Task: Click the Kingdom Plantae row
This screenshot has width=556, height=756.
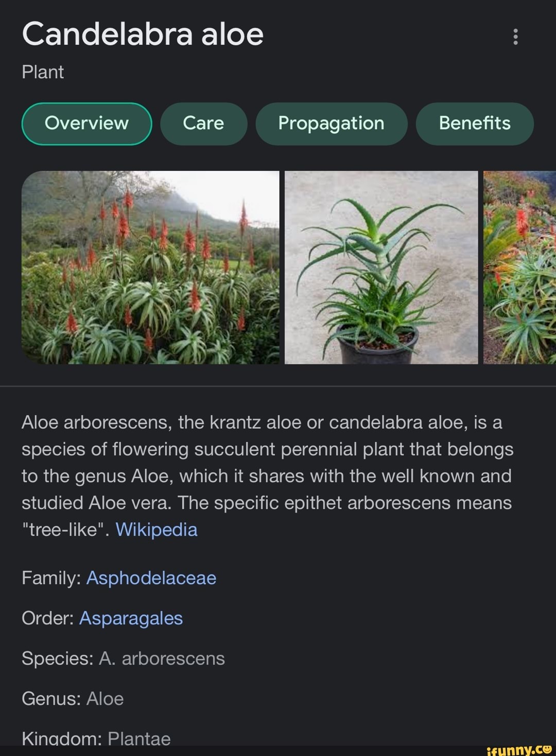Action: [x=96, y=738]
